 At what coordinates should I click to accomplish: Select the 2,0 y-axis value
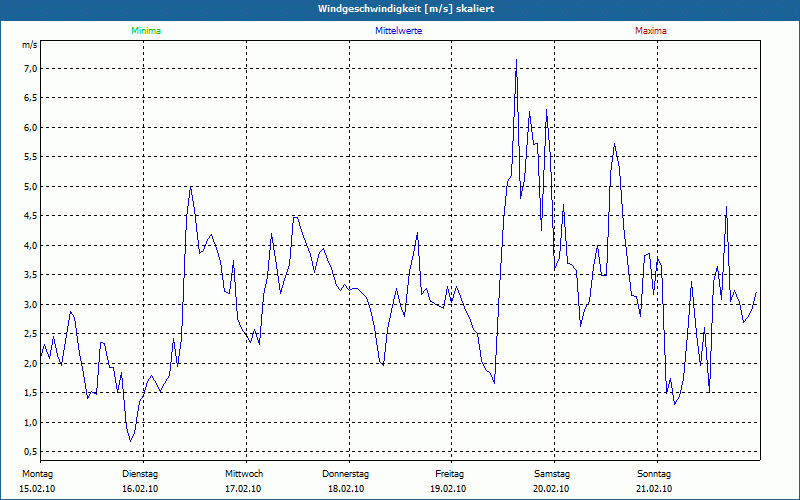pos(31,363)
